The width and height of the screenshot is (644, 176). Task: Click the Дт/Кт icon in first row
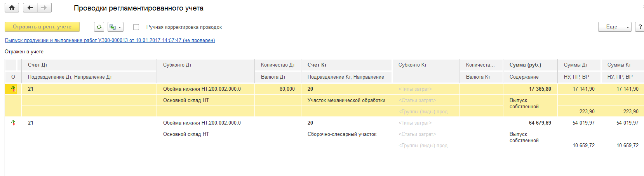point(14,89)
